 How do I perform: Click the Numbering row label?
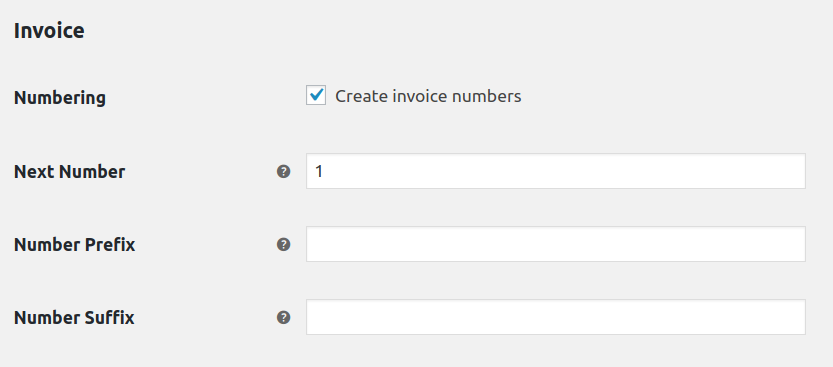[x=60, y=98]
